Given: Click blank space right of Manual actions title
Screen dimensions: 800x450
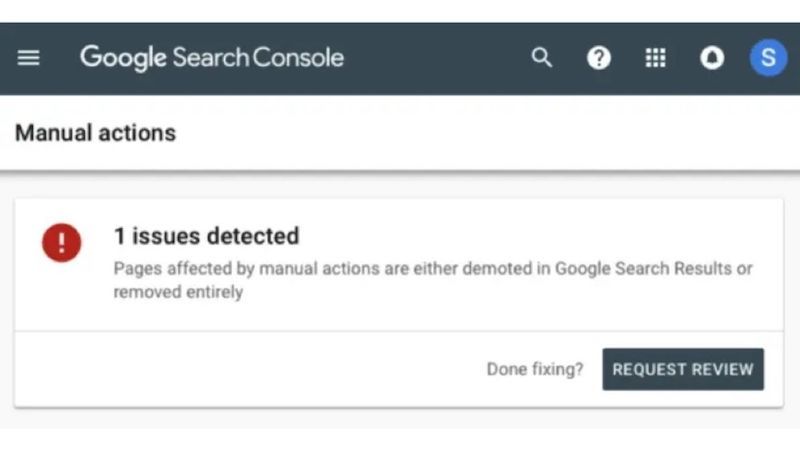Looking at the screenshot, I should pos(485,133).
